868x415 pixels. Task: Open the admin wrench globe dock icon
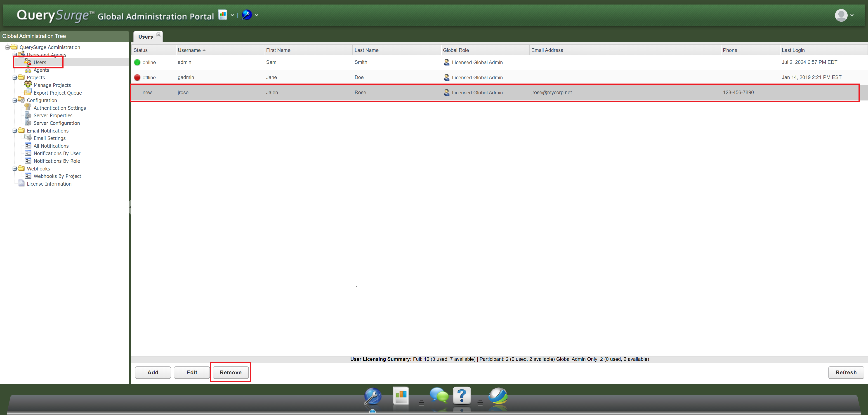(372, 396)
